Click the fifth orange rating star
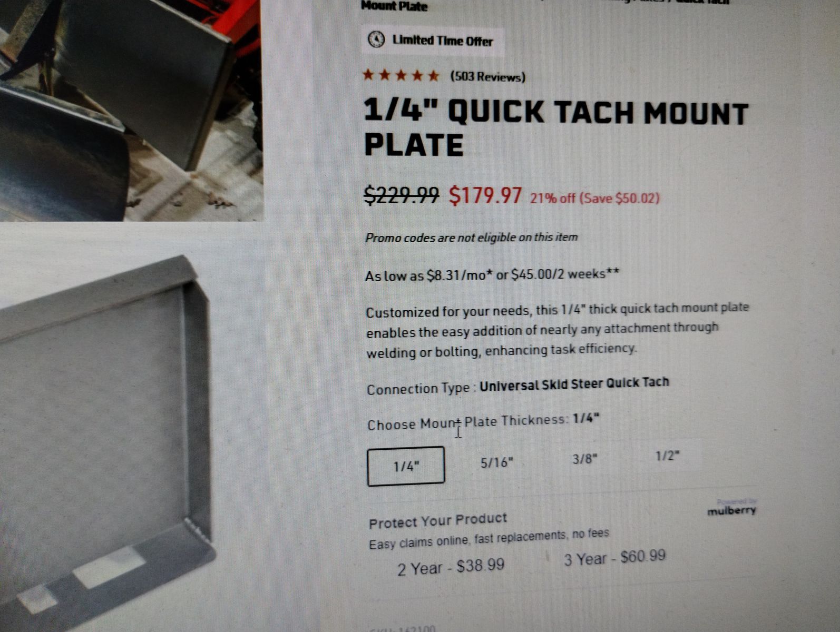Screen dimensions: 840x632 point(433,76)
